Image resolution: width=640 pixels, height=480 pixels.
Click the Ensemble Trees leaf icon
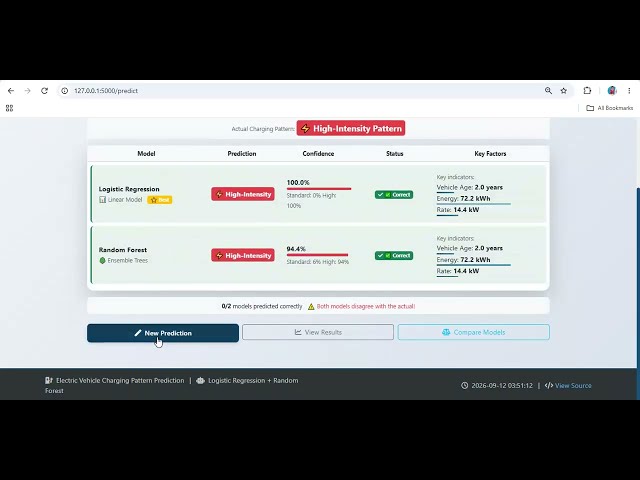102,260
